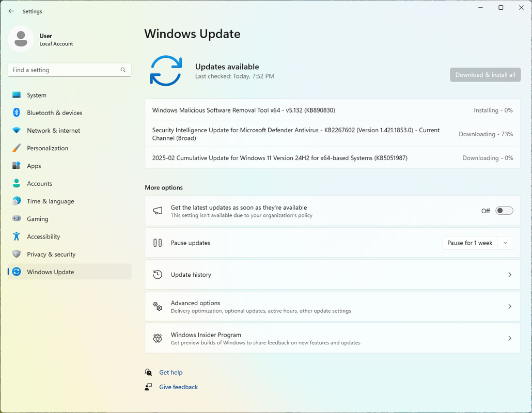Screen dimensions: 532x413
Task: Open the Update history label
Action: pos(191,275)
